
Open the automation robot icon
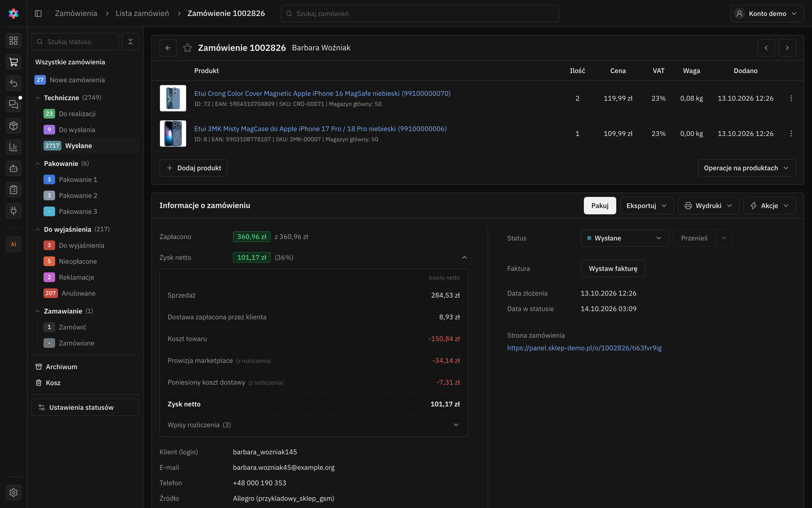(14, 168)
